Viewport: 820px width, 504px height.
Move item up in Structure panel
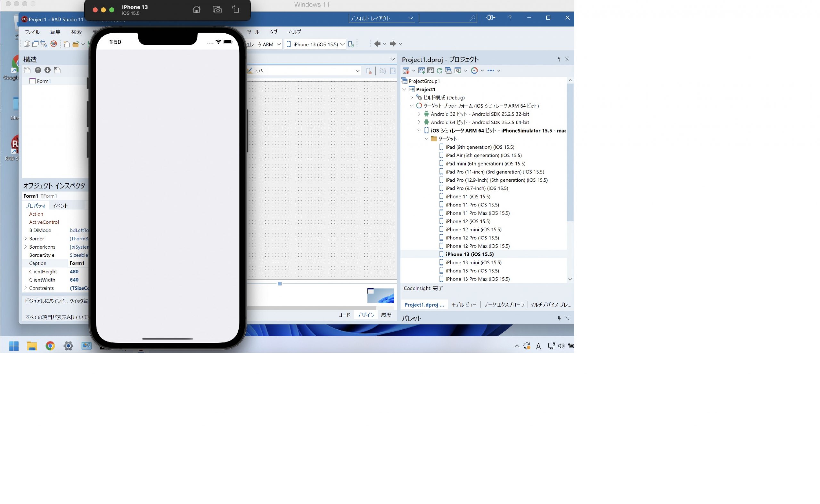click(x=38, y=70)
